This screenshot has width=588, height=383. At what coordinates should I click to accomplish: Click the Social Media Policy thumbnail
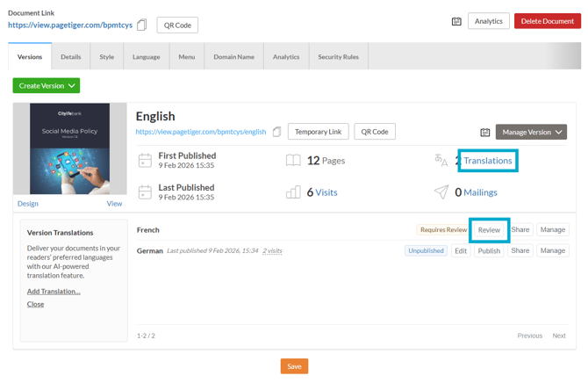tap(71, 148)
